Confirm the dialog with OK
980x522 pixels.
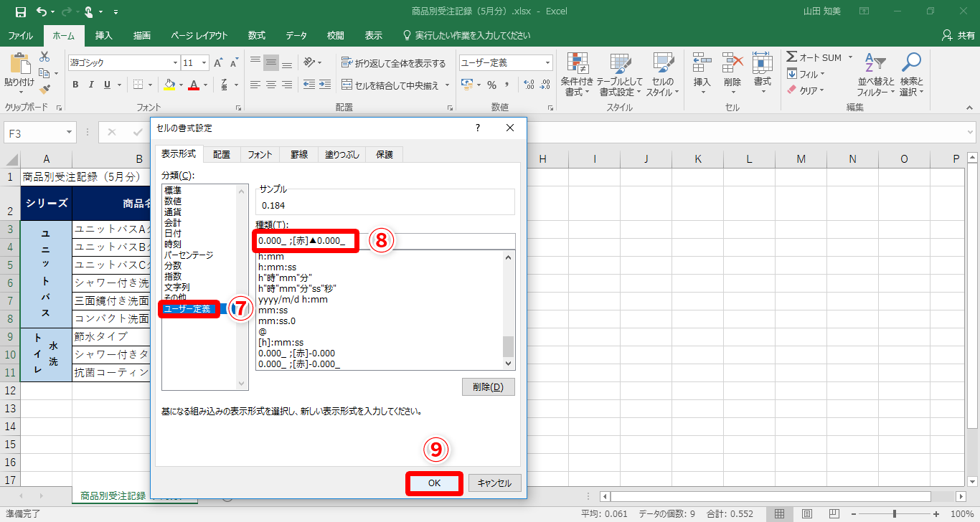tap(435, 483)
